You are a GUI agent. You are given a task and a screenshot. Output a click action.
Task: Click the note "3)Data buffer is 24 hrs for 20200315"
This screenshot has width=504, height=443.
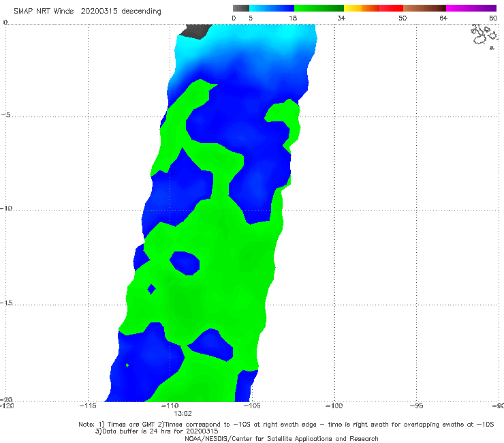pyautogui.click(x=157, y=431)
